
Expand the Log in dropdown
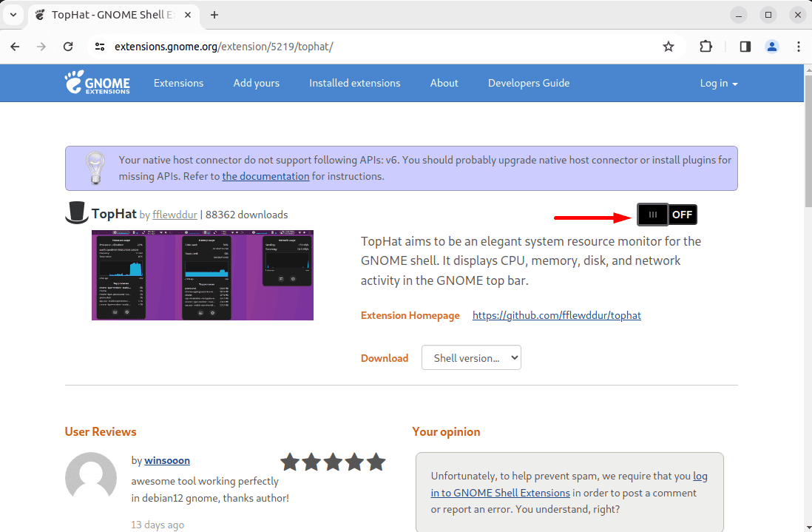click(x=718, y=83)
